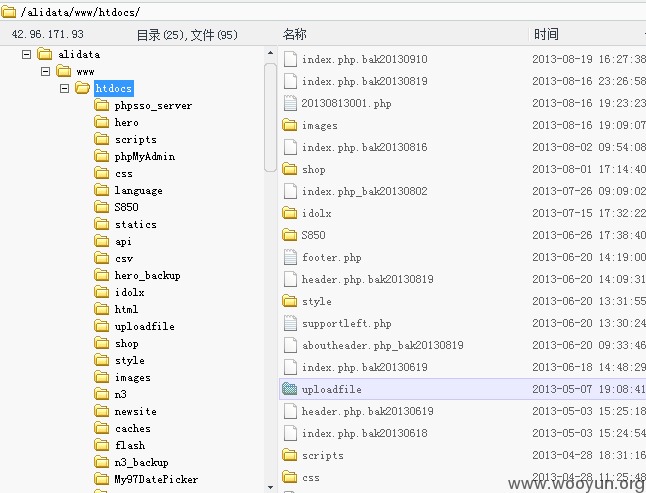Click tree scrollbar down arrow

[270, 487]
